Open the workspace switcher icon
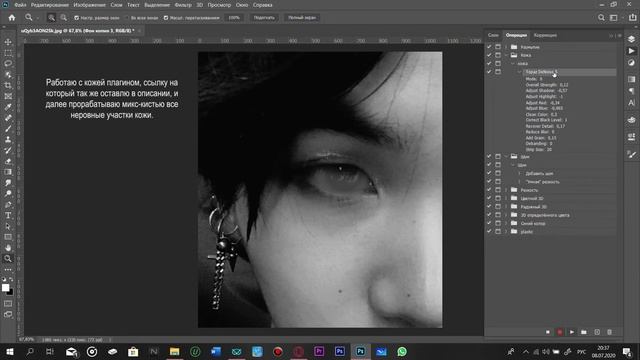This screenshot has width=640, height=360. click(613, 18)
